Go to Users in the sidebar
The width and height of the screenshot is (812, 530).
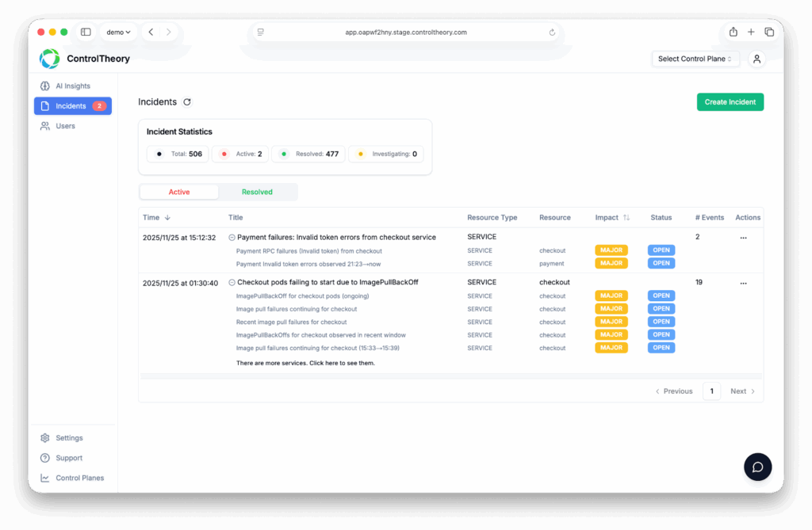[x=65, y=126]
